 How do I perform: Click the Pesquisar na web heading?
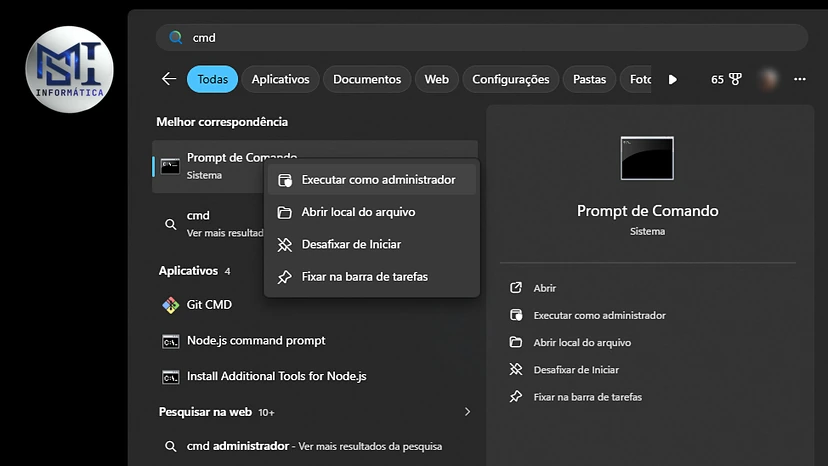(x=205, y=412)
